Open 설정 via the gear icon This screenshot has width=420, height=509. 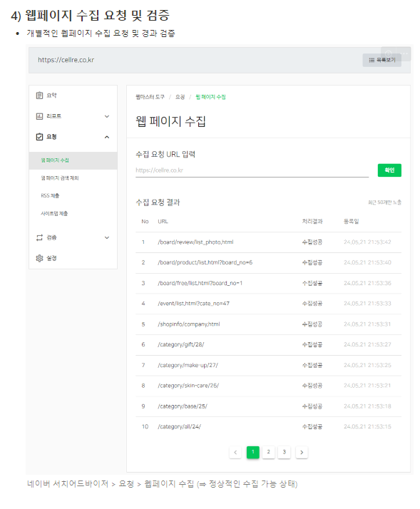pyautogui.click(x=39, y=258)
